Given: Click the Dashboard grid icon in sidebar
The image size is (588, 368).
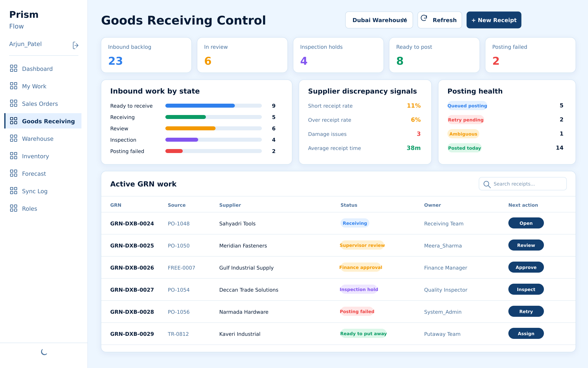Looking at the screenshot, I should [13, 68].
